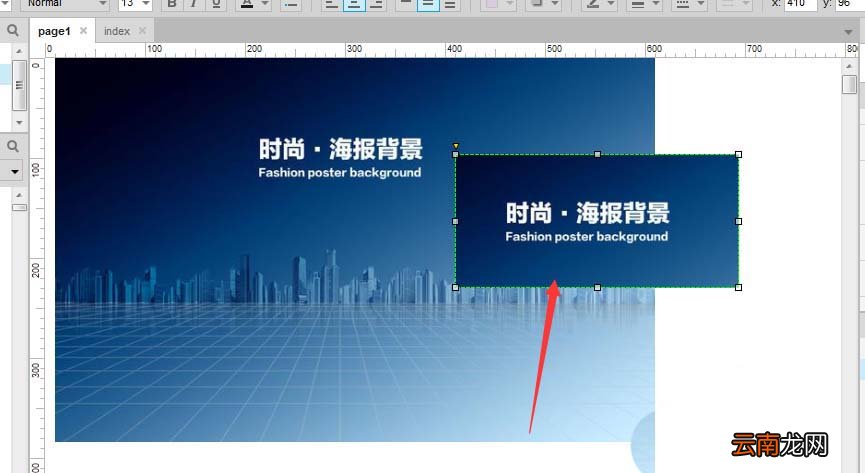This screenshot has width=865, height=473.
Task: Click the bottom-right resize handle of selection
Action: (739, 288)
